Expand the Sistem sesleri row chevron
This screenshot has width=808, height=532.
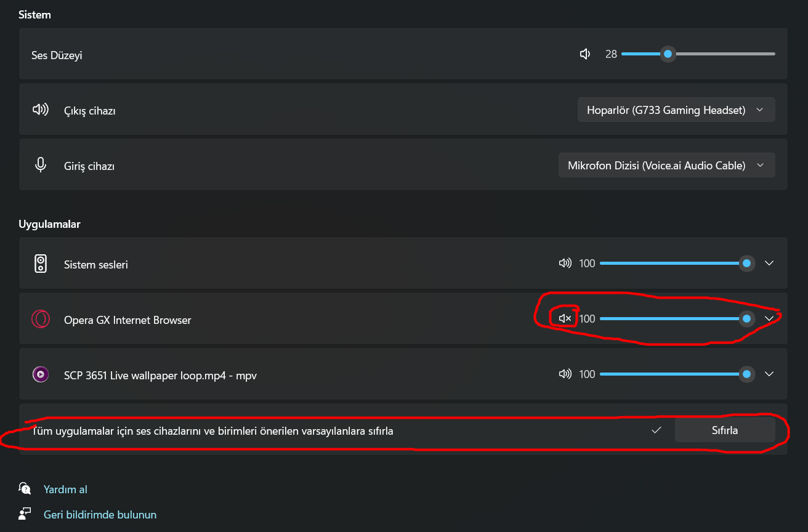click(769, 263)
